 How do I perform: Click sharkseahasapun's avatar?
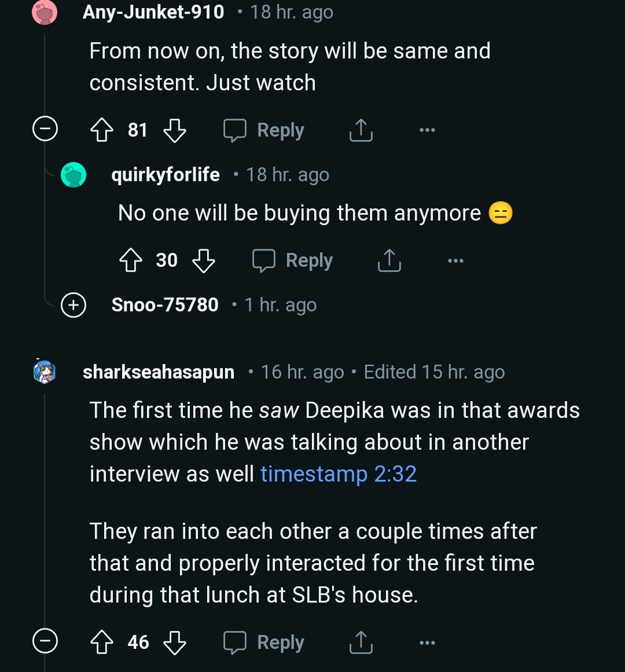pyautogui.click(x=43, y=372)
